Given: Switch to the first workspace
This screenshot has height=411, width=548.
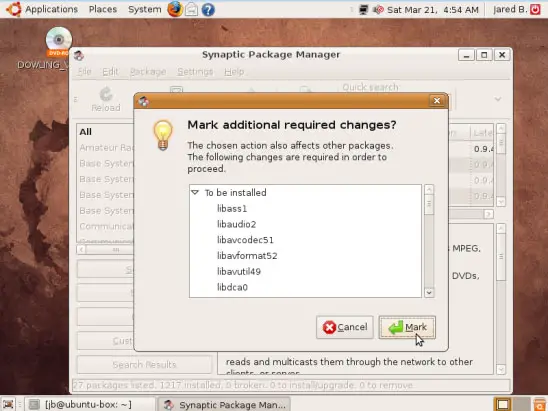Looking at the screenshot, I should click(x=503, y=404).
